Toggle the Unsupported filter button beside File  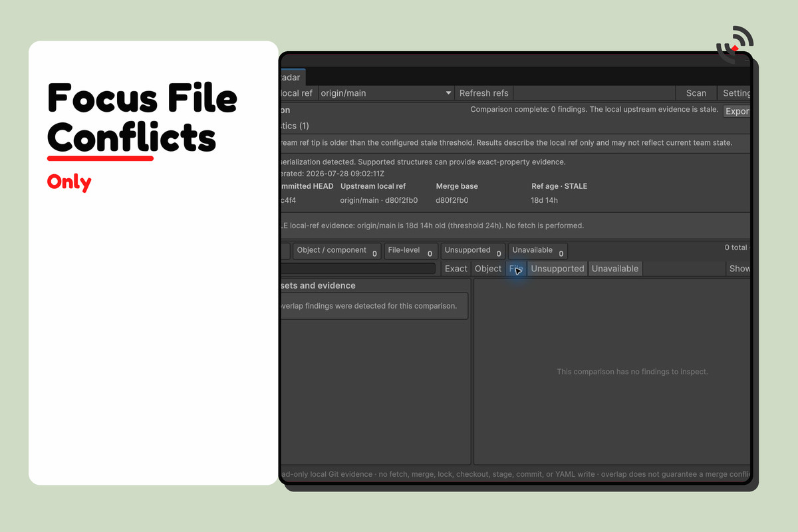click(x=557, y=269)
